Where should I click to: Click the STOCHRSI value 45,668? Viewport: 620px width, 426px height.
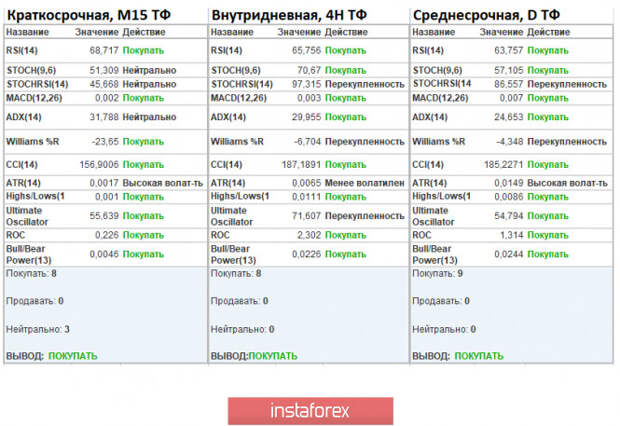(104, 84)
